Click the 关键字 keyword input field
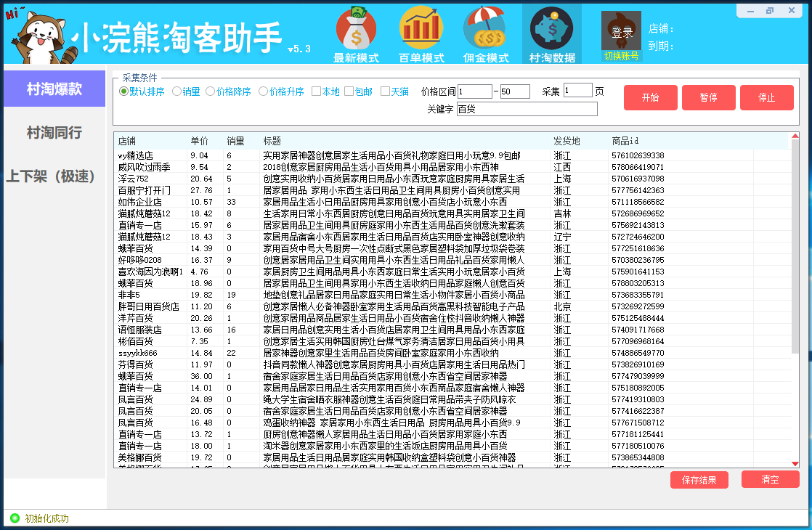This screenshot has width=812, height=530. tap(526, 109)
